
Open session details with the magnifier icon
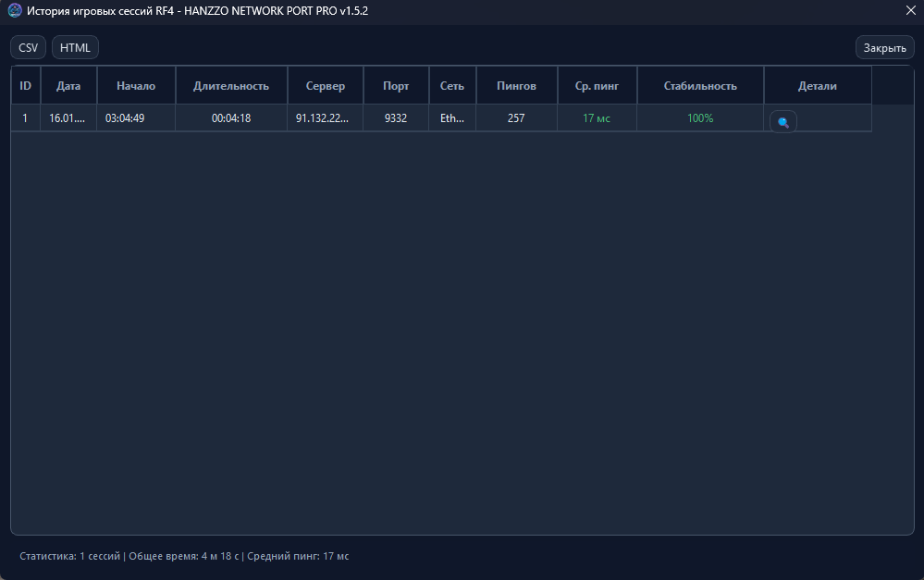pos(782,122)
